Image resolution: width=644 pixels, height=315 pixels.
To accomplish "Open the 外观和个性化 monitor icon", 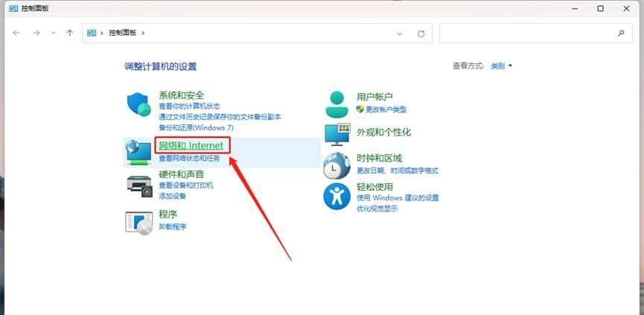I will pos(337,134).
